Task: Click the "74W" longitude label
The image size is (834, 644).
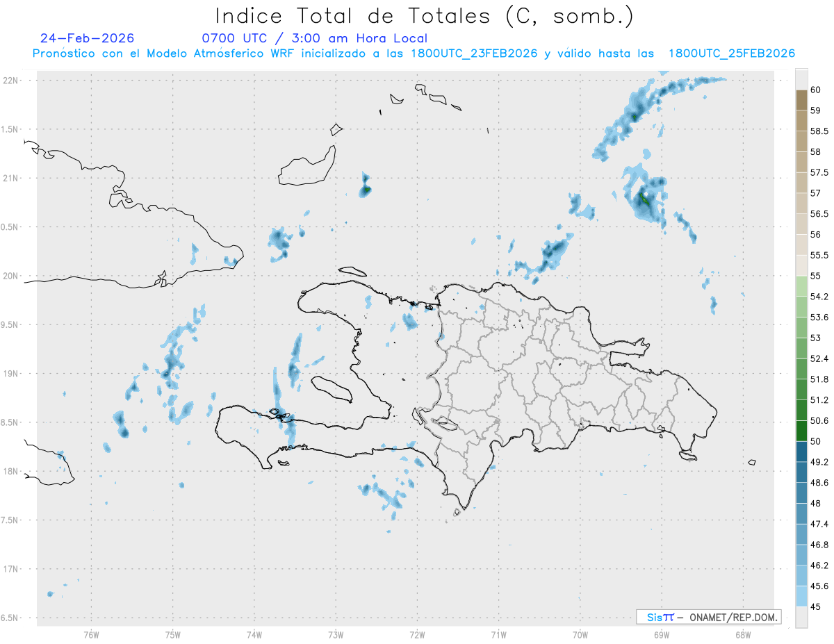Action: (254, 634)
